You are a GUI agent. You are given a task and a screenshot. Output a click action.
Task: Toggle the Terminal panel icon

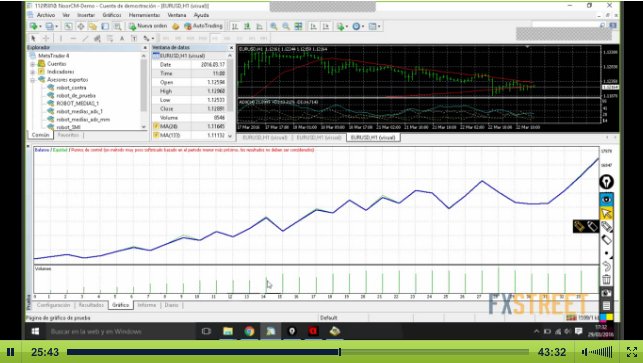(105, 26)
